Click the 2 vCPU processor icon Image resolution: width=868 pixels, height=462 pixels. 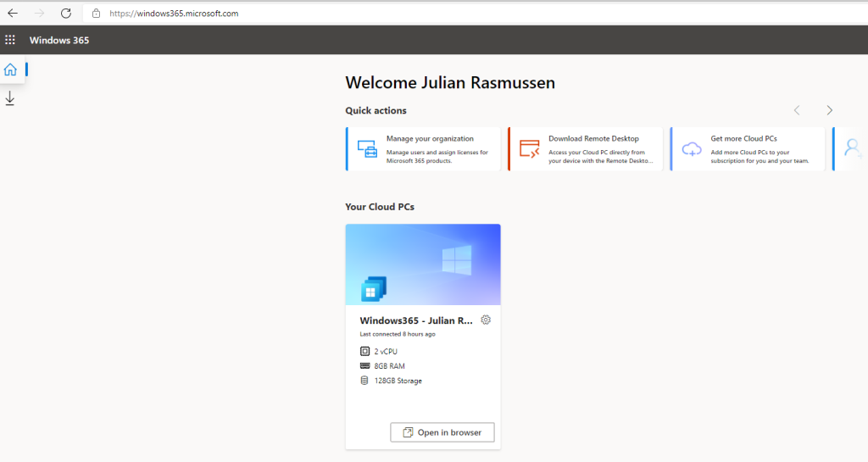(x=364, y=351)
